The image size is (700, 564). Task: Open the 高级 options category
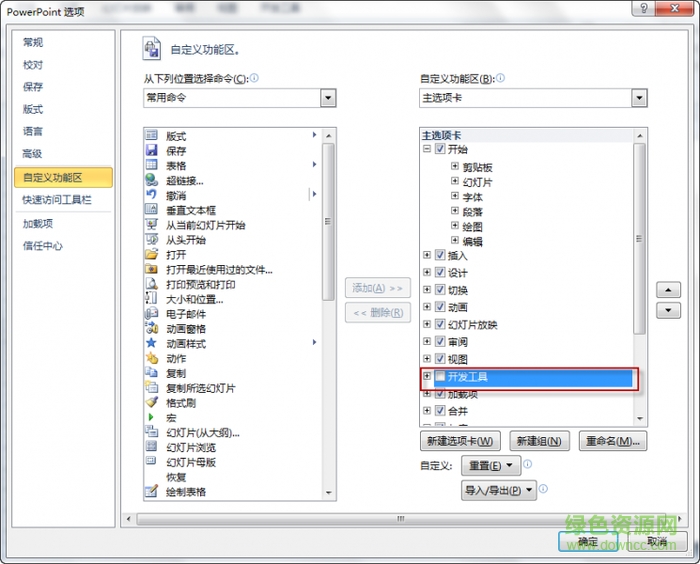coord(32,154)
